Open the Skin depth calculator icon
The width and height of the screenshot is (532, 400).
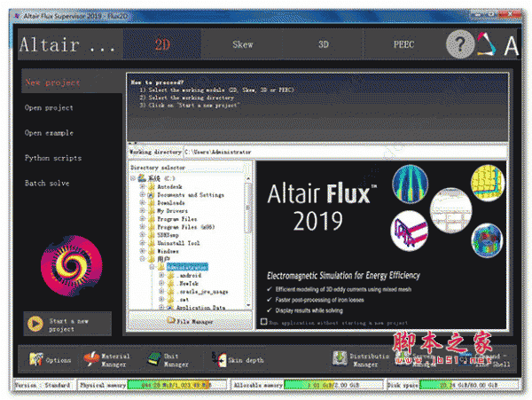219,359
